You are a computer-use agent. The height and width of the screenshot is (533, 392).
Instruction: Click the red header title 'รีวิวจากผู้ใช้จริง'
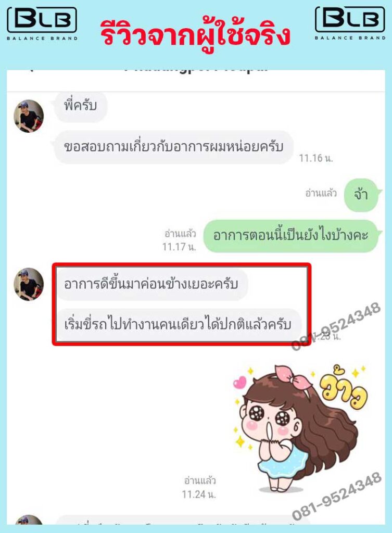196,34
